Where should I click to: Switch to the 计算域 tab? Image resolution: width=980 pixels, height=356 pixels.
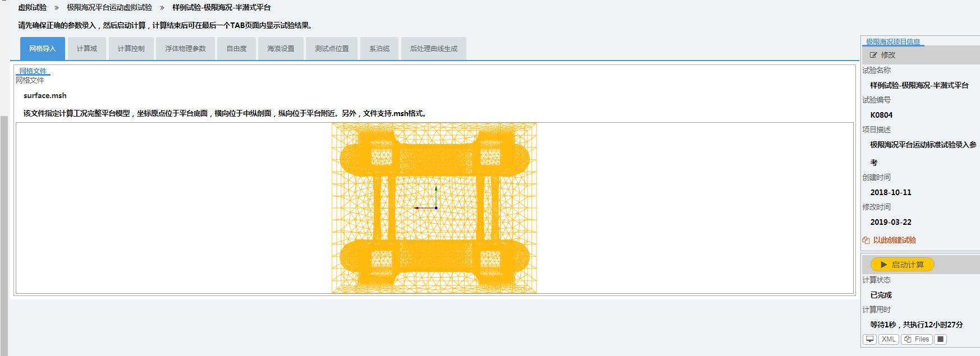87,49
